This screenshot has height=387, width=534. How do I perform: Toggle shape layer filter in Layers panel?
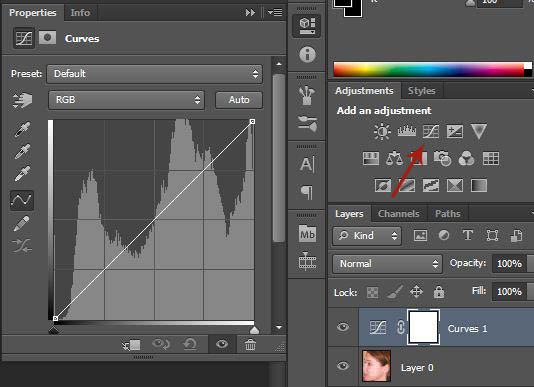point(492,235)
